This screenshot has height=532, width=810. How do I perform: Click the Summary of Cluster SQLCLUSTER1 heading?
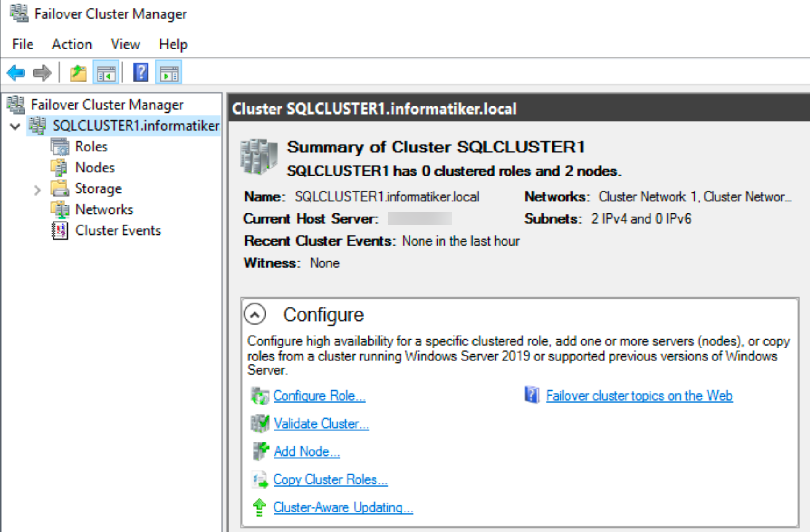tap(436, 147)
